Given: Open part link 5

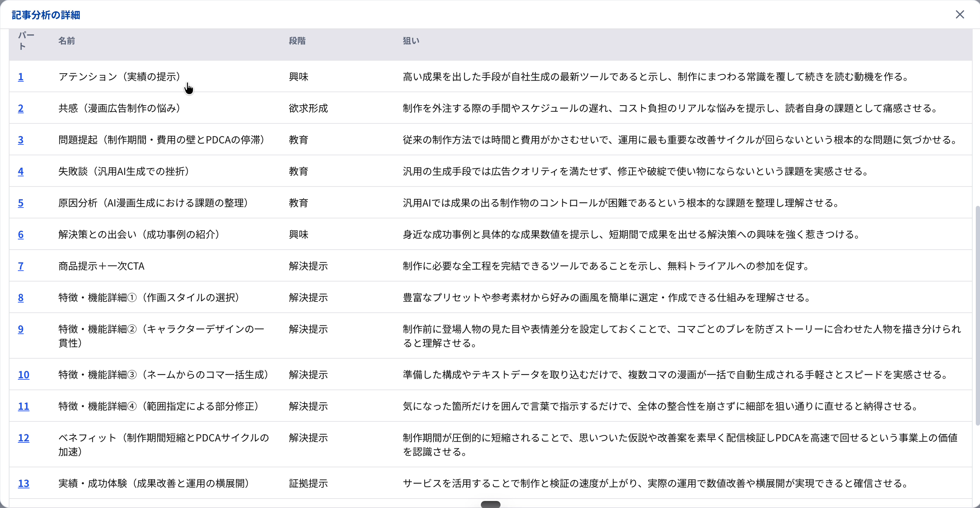Looking at the screenshot, I should pos(21,203).
